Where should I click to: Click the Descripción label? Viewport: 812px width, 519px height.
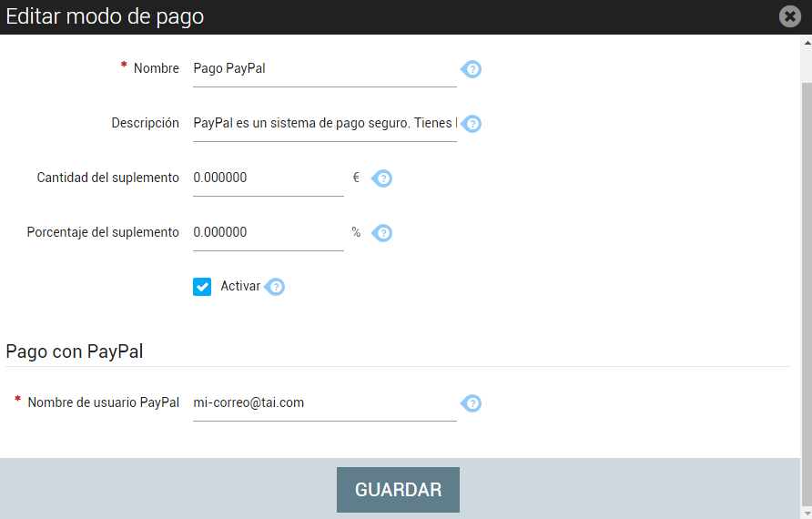pyautogui.click(x=145, y=123)
